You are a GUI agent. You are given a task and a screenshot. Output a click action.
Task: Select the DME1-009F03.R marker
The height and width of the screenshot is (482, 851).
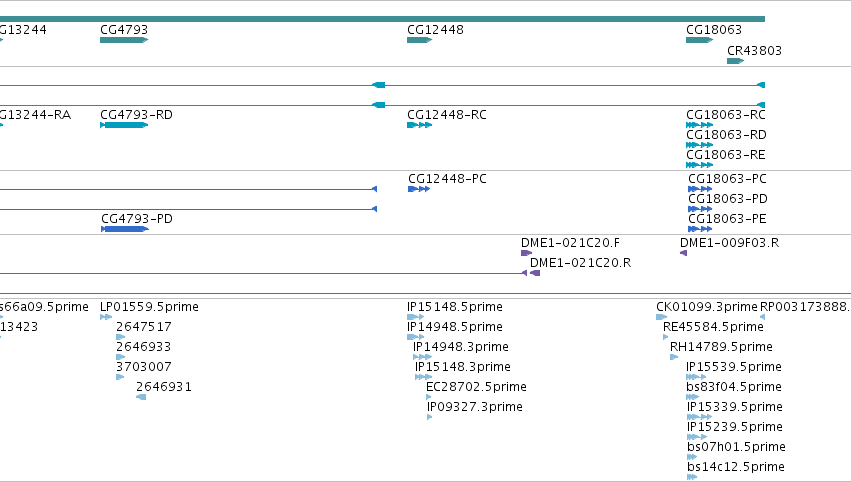pos(684,253)
